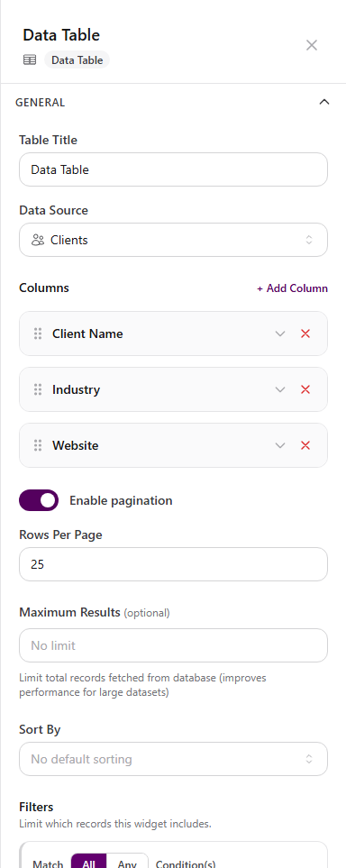The height and width of the screenshot is (868, 346).
Task: Toggle the Enable pagination switch
Action: click(x=39, y=500)
